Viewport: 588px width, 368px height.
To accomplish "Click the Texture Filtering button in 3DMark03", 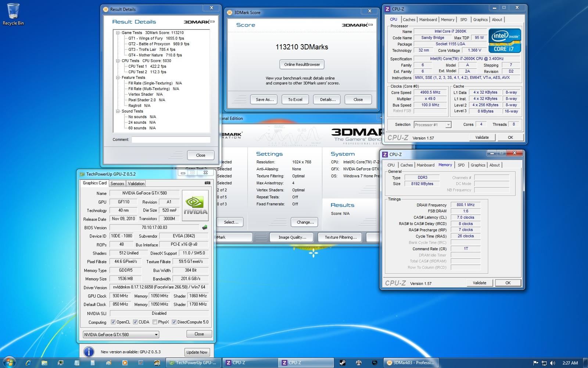I will click(x=340, y=237).
